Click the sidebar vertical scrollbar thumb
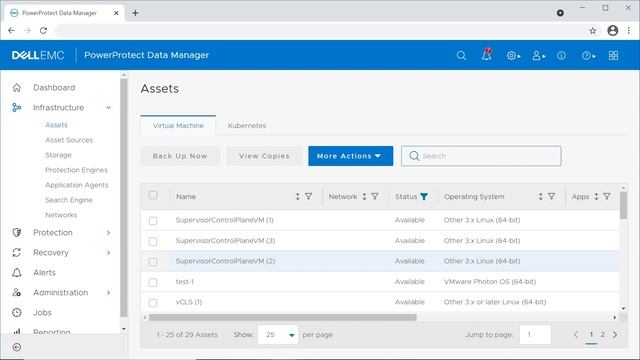 click(x=124, y=198)
